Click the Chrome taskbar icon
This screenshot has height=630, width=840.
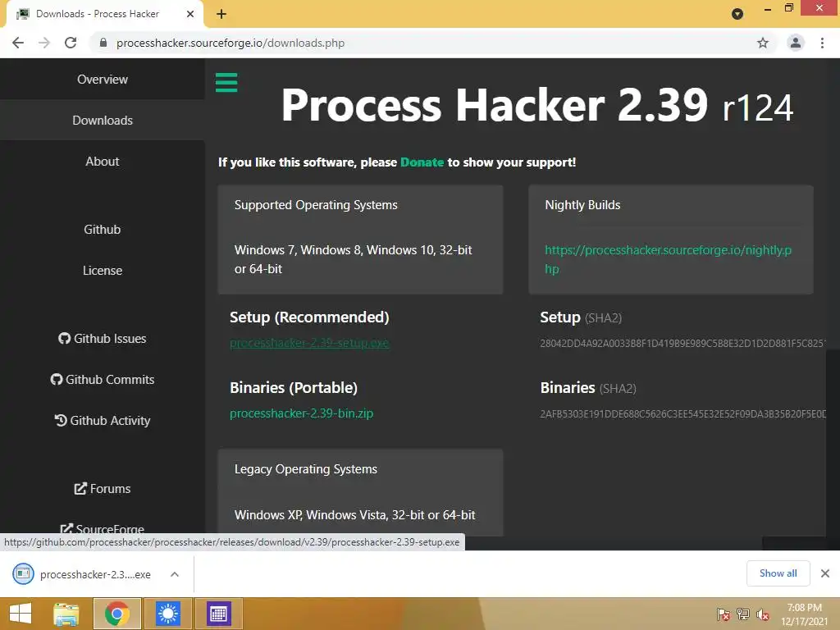(117, 614)
